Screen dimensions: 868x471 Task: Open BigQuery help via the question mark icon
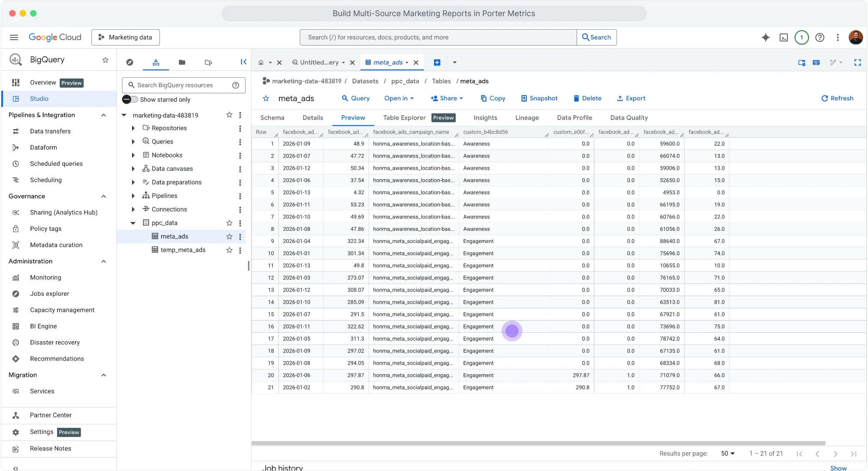(x=821, y=38)
